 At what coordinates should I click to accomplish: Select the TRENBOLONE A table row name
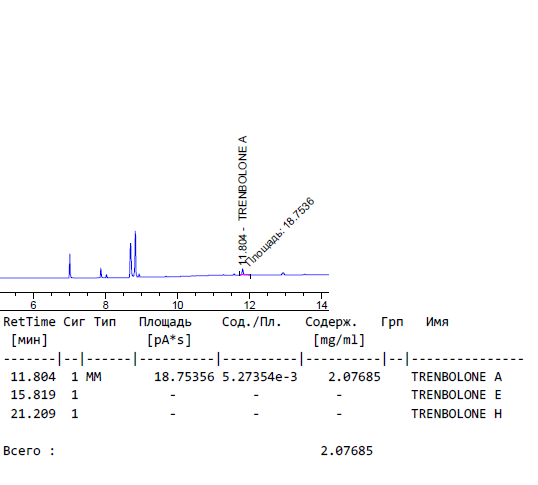click(457, 377)
